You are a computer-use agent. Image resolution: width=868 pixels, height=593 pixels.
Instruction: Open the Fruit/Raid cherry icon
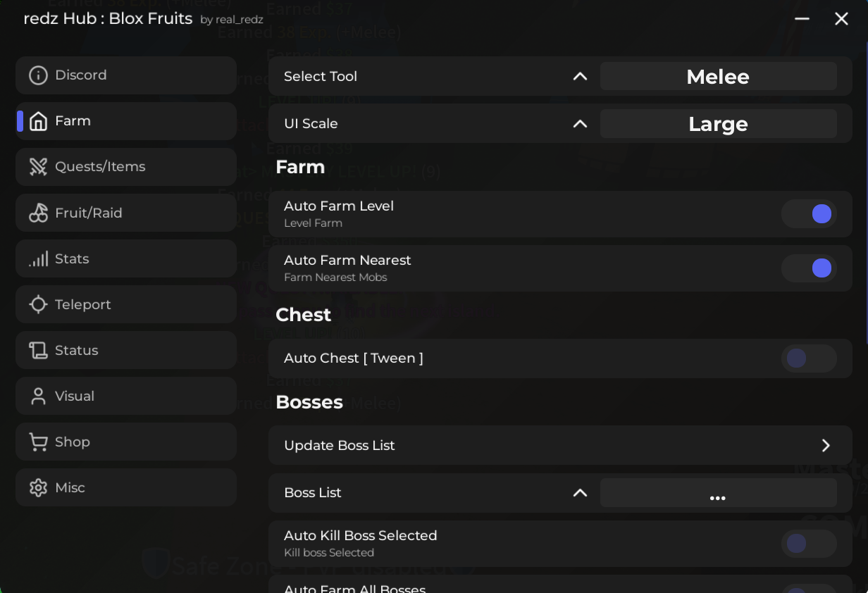click(38, 213)
